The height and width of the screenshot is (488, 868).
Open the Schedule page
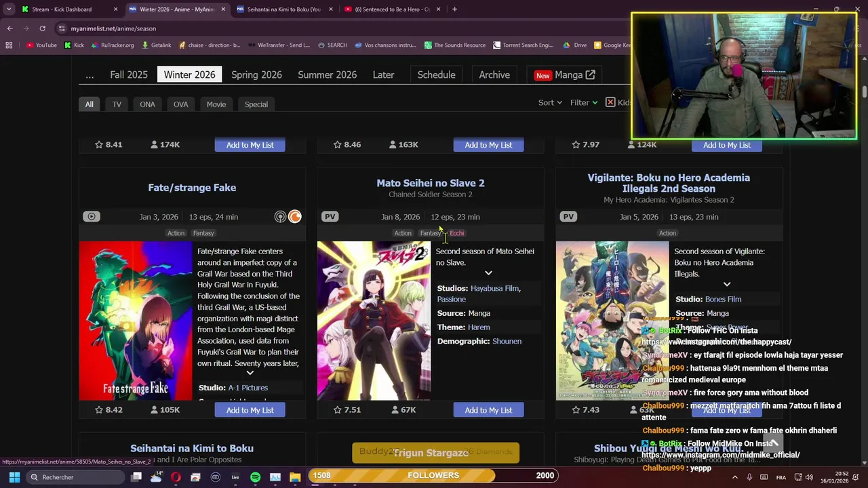pos(436,75)
